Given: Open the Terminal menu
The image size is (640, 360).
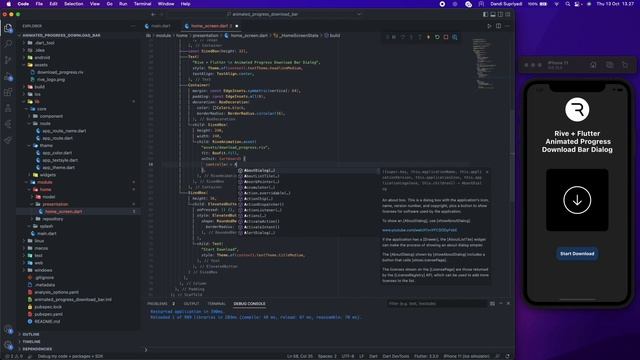Looking at the screenshot, I should tap(142, 4).
